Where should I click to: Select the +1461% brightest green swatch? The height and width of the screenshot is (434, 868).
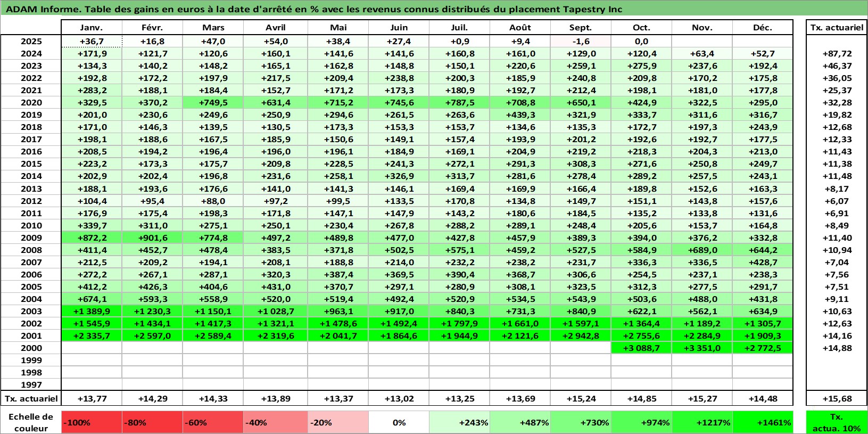click(763, 422)
